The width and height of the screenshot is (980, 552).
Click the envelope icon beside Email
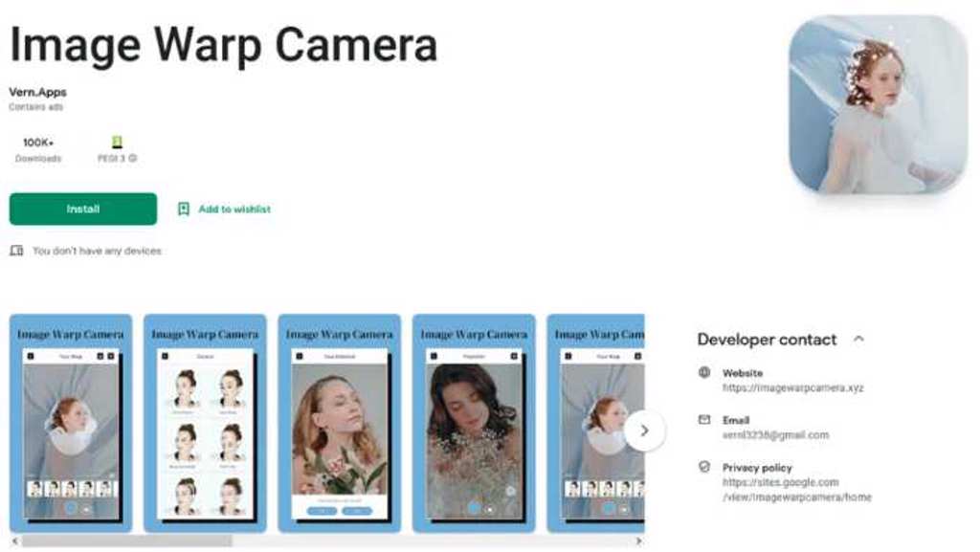point(704,420)
